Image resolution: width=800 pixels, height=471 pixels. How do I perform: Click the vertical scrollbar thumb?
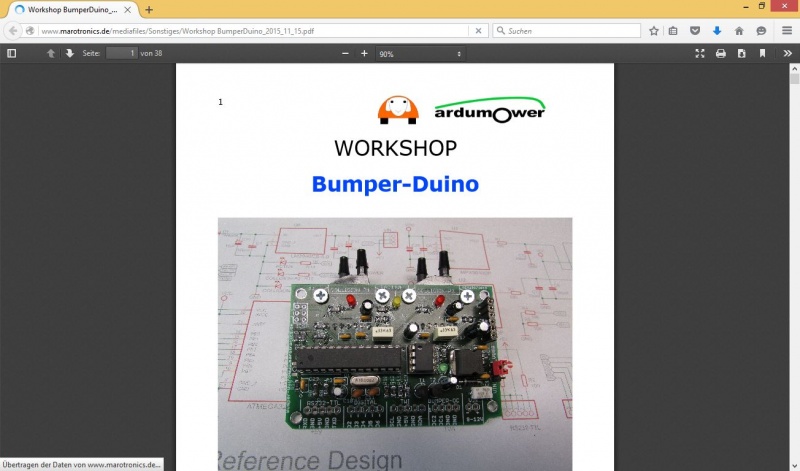tap(794, 79)
